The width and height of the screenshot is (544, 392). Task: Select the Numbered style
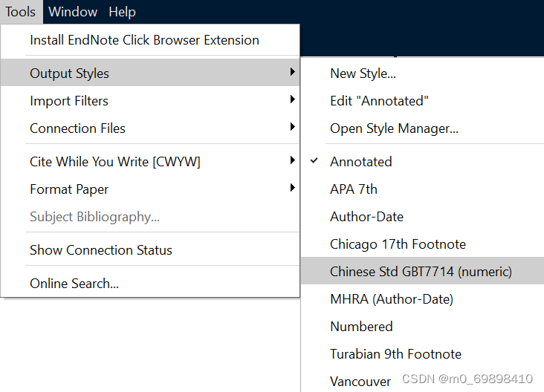click(422, 327)
